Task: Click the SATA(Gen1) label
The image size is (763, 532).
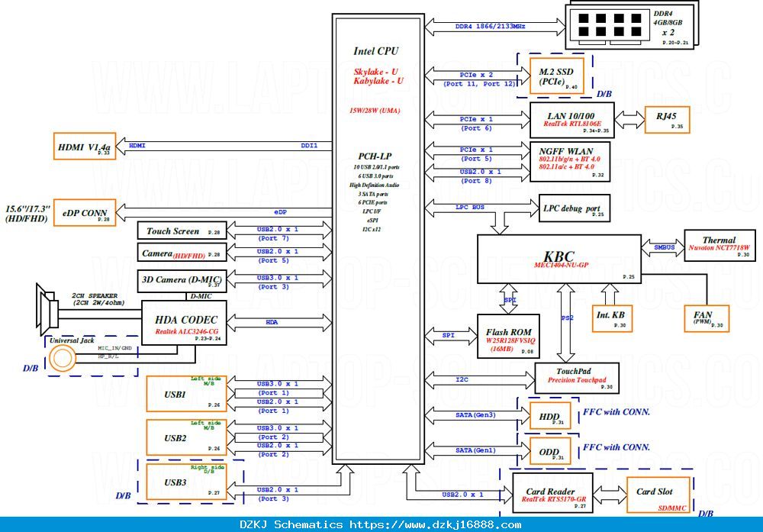Action: 475,450
